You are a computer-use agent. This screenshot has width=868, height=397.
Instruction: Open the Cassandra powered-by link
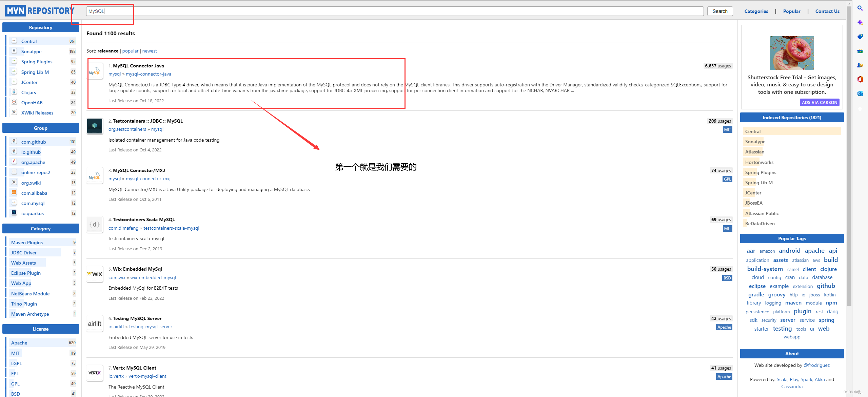click(x=792, y=386)
